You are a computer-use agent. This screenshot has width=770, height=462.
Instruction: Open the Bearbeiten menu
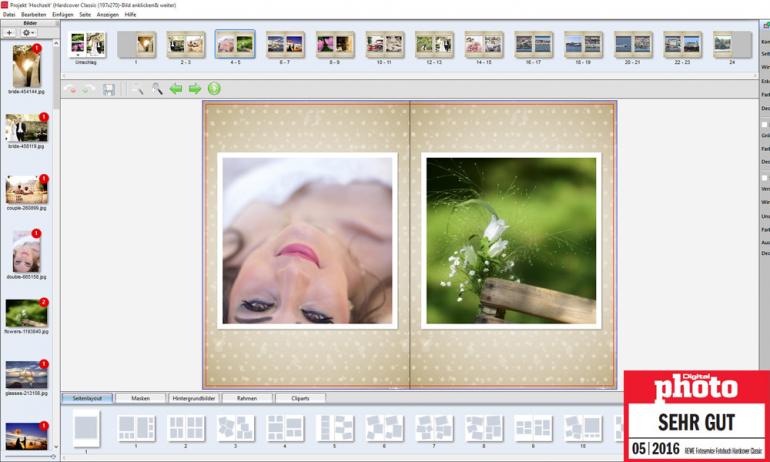click(33, 15)
